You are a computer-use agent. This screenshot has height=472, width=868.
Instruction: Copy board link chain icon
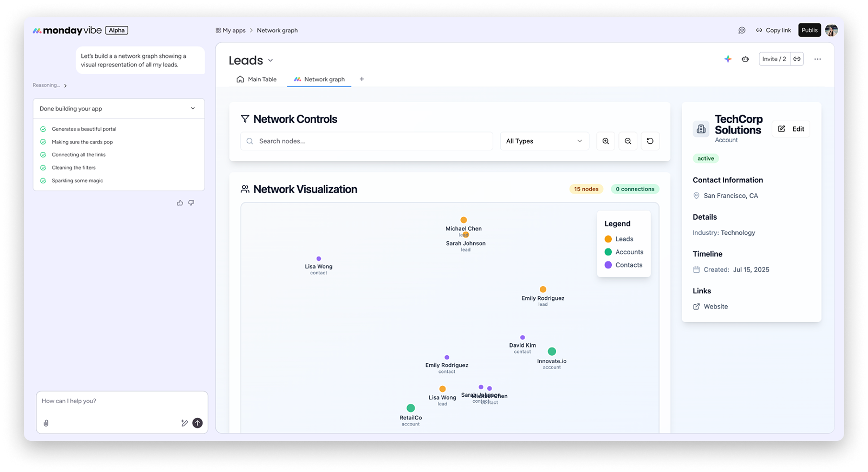[797, 59]
